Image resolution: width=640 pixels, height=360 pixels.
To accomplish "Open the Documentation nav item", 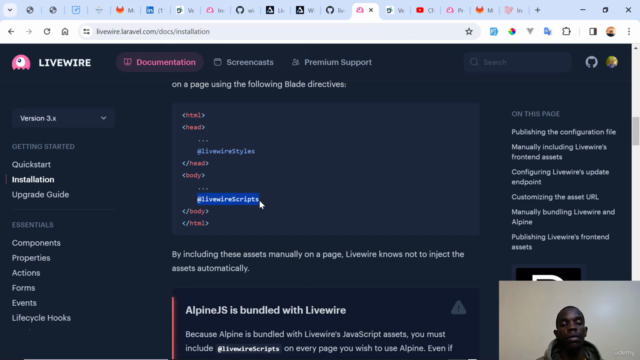I will pyautogui.click(x=160, y=62).
